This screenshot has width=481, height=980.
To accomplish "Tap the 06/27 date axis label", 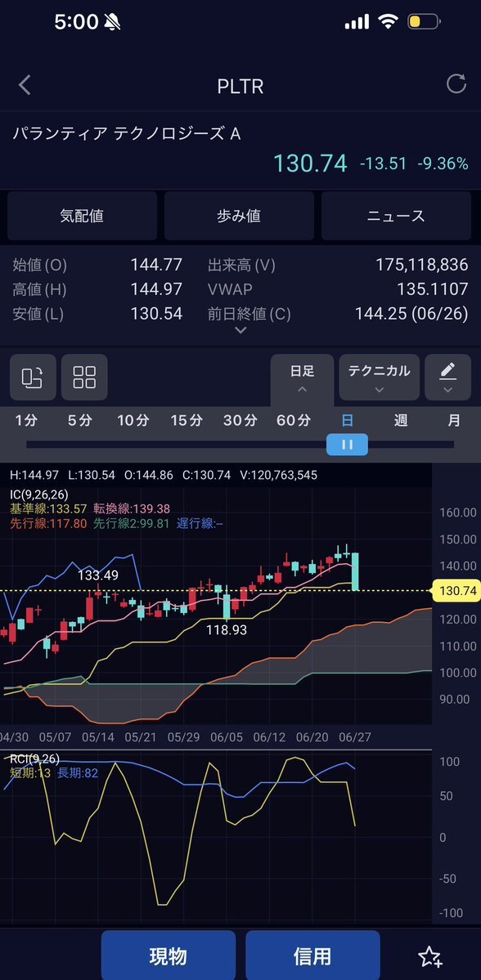I will [x=355, y=737].
